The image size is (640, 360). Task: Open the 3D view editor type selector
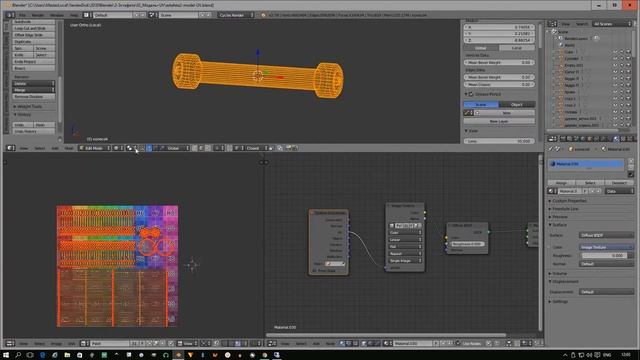(x=10, y=148)
